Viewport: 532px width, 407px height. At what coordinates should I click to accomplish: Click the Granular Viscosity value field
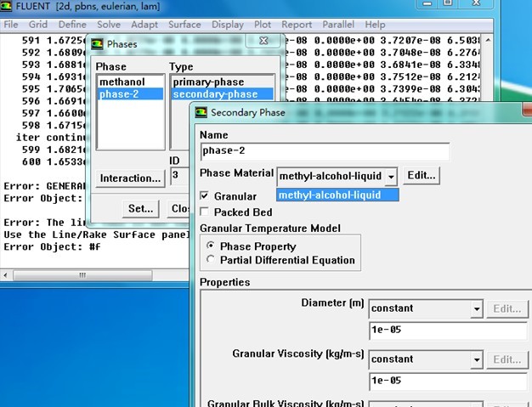[x=448, y=382]
